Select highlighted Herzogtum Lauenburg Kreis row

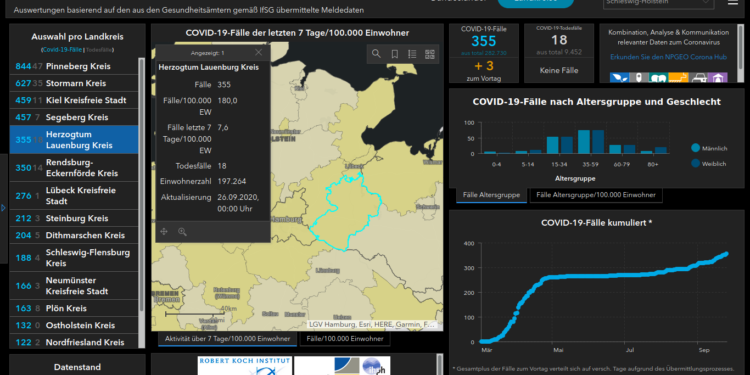click(x=74, y=140)
